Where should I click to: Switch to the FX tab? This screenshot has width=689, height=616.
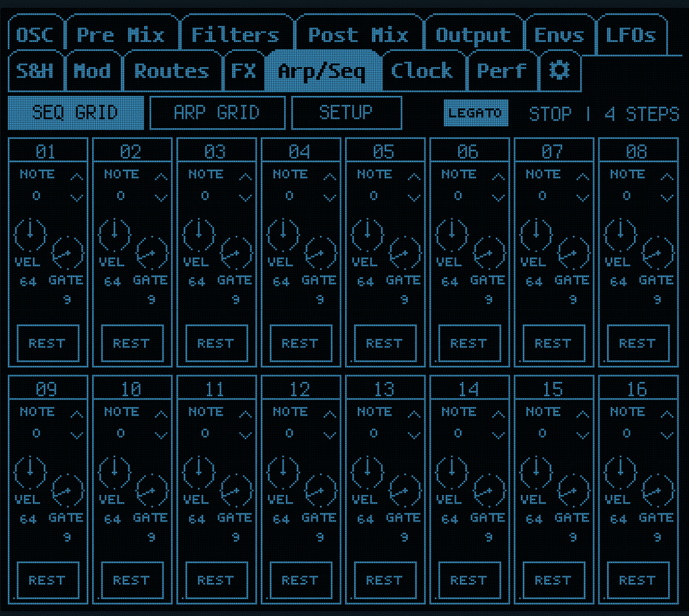(244, 70)
